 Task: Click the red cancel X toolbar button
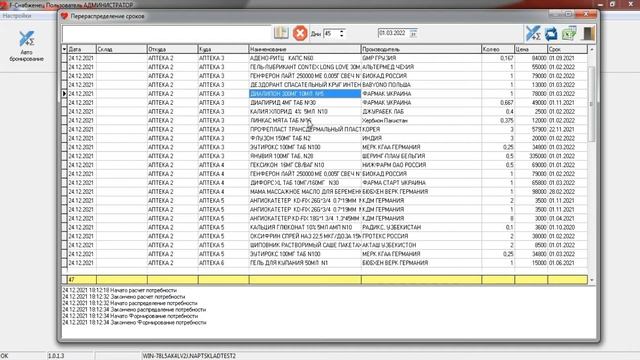[300, 33]
